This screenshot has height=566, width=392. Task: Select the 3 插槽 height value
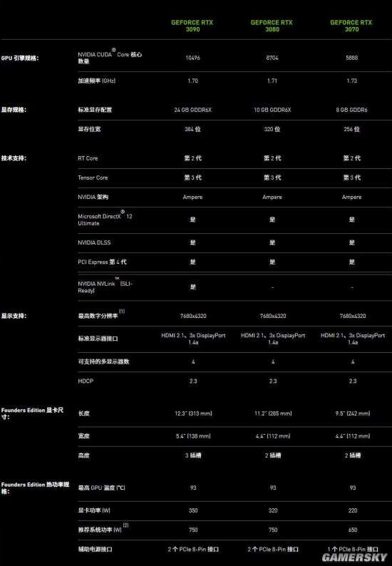[193, 456]
